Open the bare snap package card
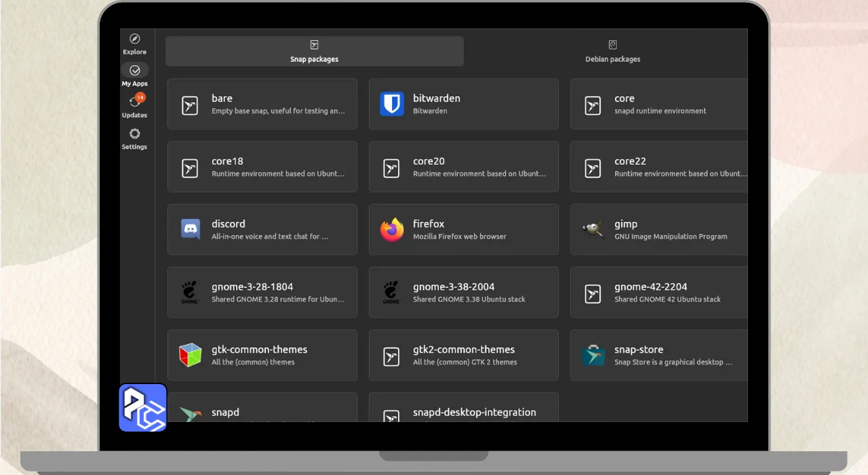868x475 pixels. (x=262, y=104)
